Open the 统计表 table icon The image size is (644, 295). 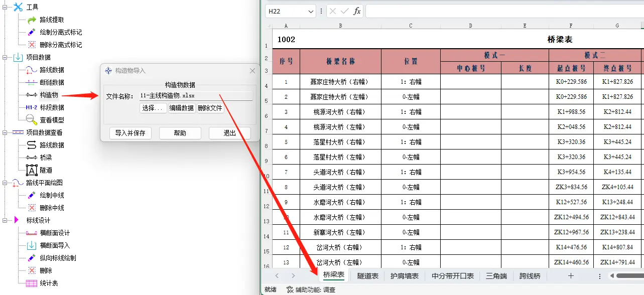click(32, 283)
